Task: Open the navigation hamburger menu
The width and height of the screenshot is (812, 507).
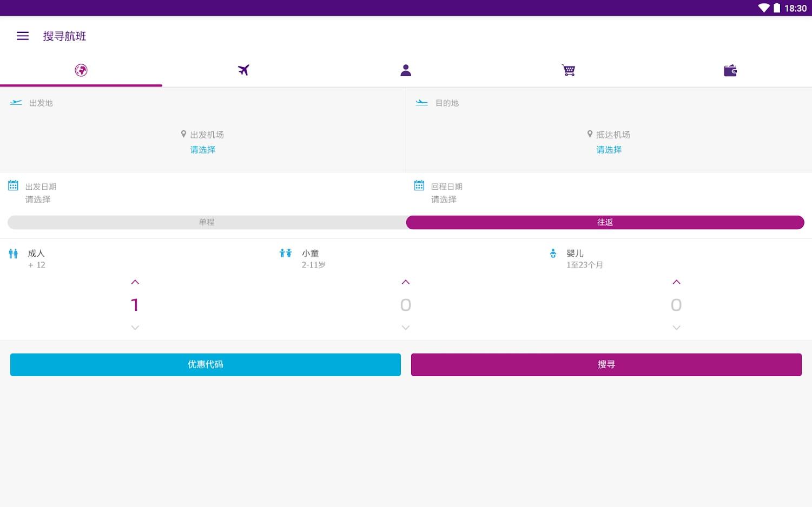Action: tap(22, 36)
